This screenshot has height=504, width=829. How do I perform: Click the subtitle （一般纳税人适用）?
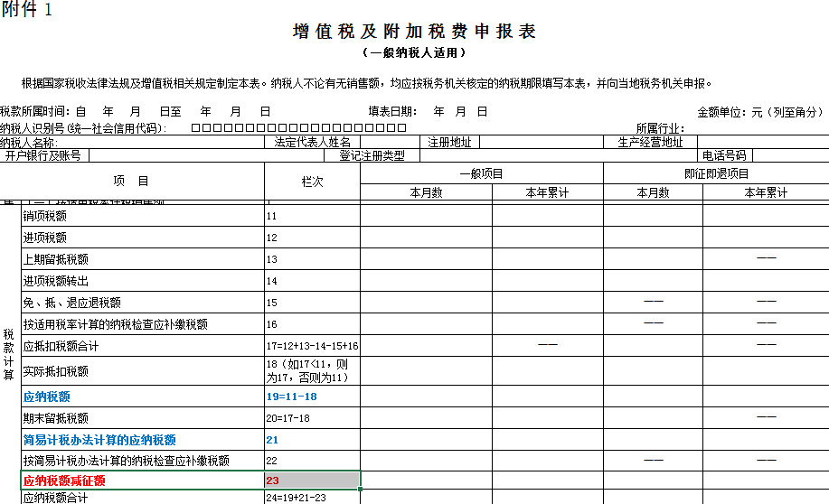[x=414, y=52]
